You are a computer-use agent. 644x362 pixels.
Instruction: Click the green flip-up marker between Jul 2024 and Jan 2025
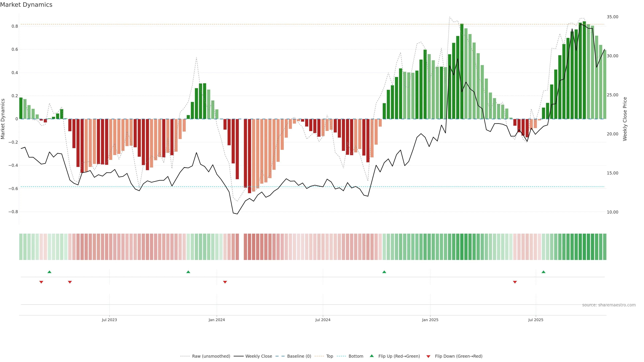pyautogui.click(x=384, y=272)
